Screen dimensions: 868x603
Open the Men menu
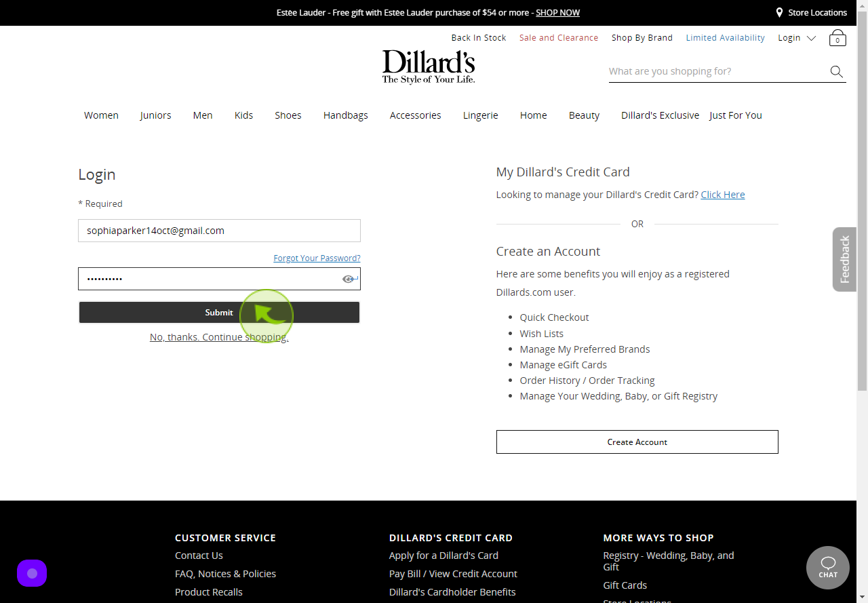point(203,115)
